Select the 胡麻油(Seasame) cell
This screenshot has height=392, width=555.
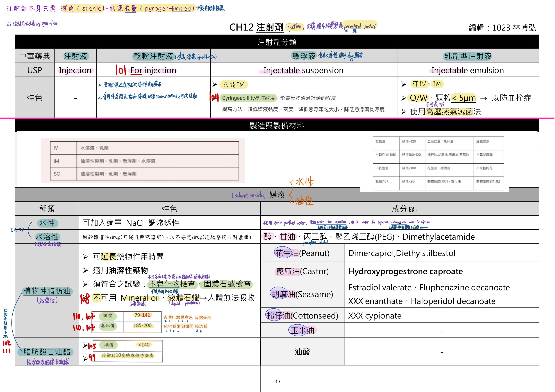(x=302, y=294)
